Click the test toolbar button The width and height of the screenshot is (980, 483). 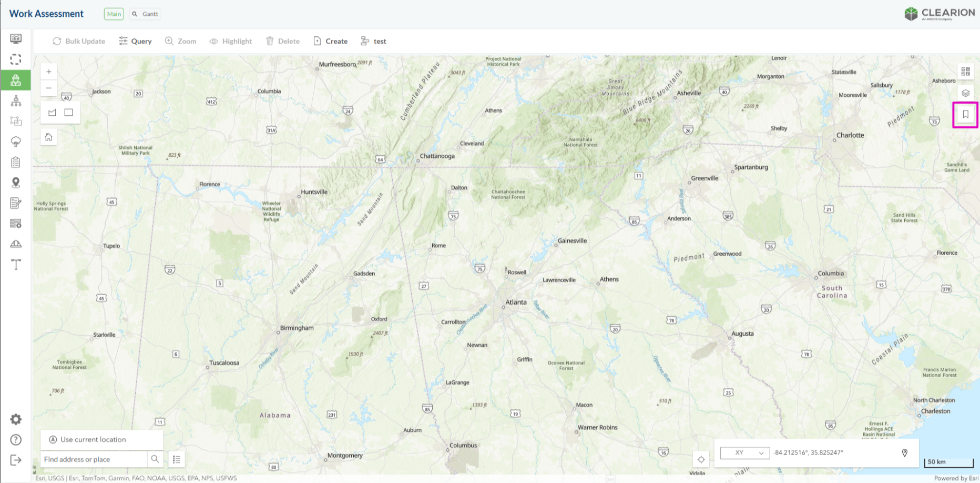(x=373, y=41)
